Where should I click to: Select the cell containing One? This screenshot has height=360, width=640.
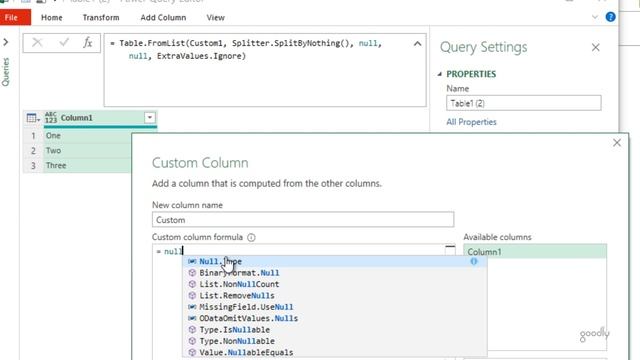pos(88,136)
